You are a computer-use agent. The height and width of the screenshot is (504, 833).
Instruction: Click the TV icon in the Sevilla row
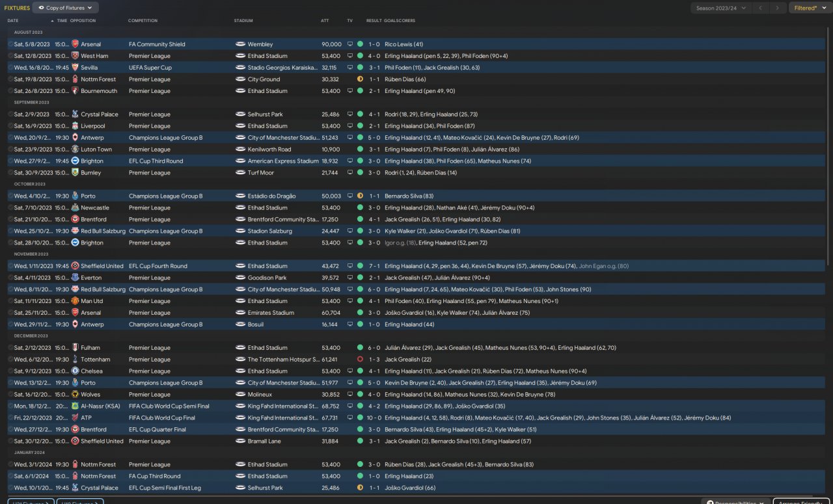tap(349, 68)
